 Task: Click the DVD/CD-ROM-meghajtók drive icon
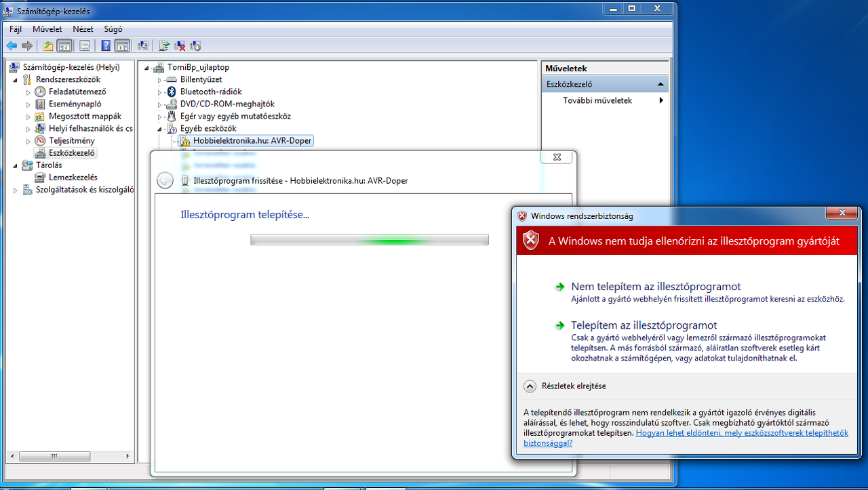click(x=172, y=104)
